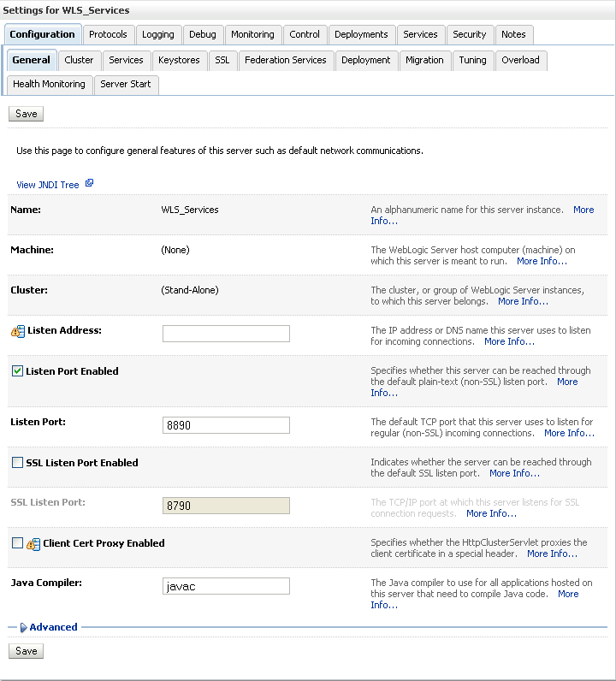Select the Server Start subtab
Image resolution: width=616 pixels, height=681 pixels.
(125, 84)
